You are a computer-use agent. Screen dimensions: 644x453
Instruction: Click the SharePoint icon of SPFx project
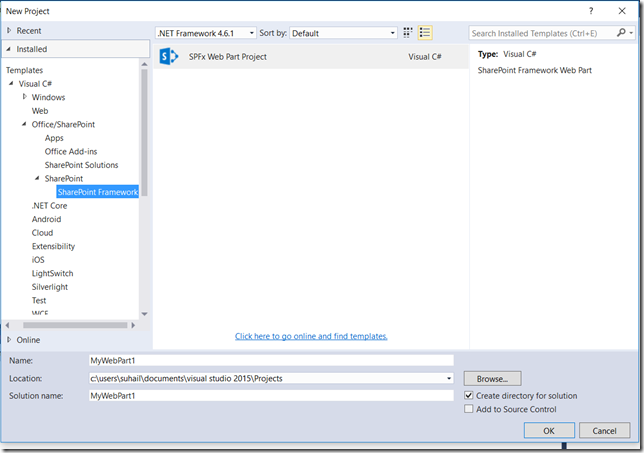click(168, 56)
